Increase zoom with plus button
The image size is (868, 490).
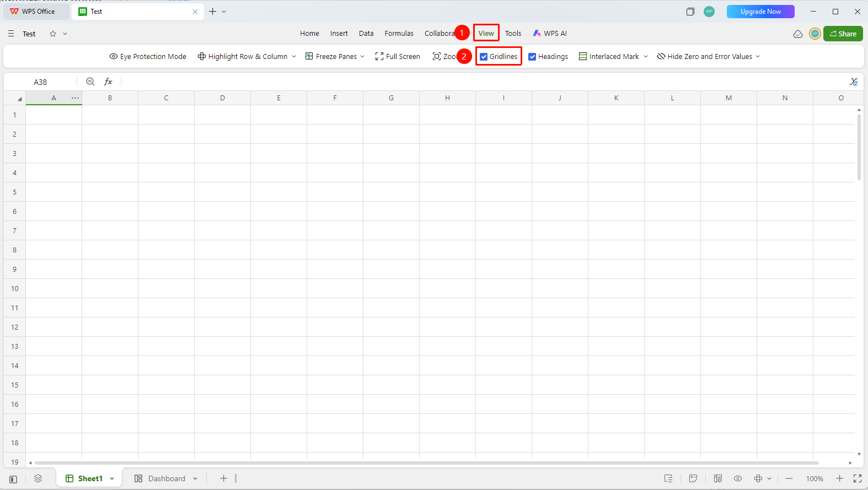point(839,478)
